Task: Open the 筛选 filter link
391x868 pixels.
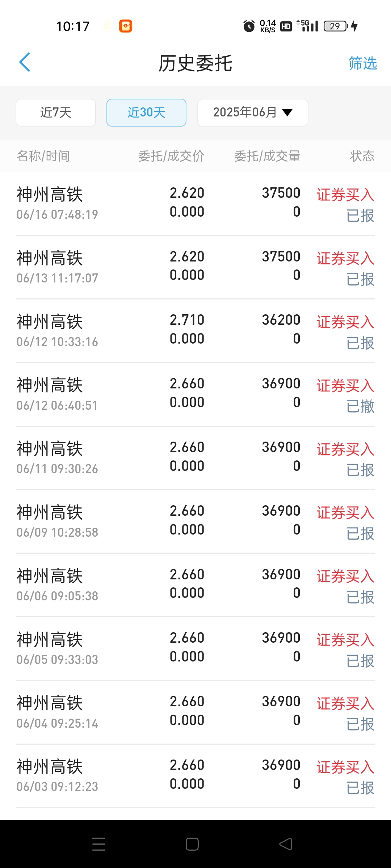Action: [x=363, y=63]
